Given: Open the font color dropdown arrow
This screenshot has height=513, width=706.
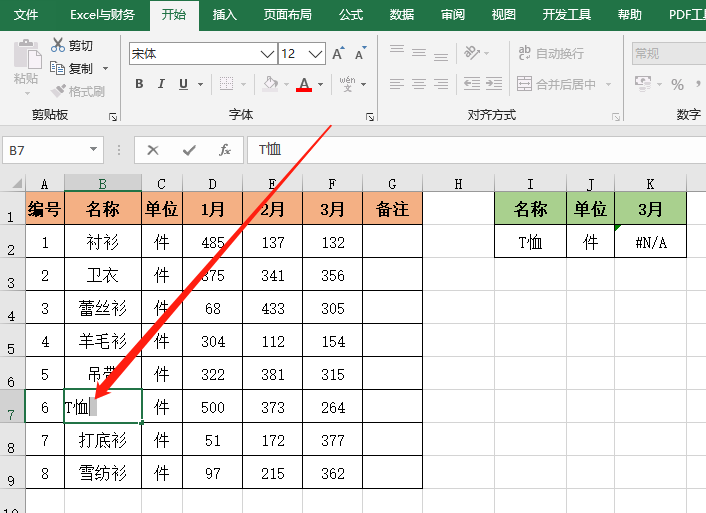Looking at the screenshot, I should point(321,84).
